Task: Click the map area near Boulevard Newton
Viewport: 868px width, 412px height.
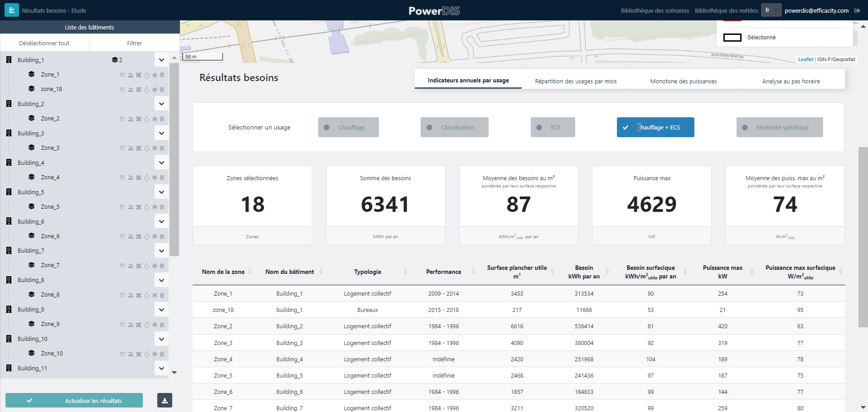Action: point(727,56)
